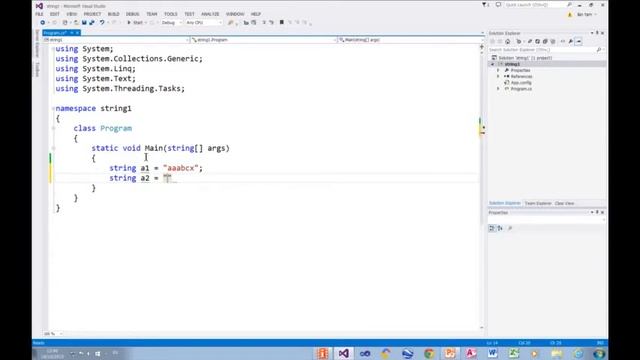
Task: Click the account warning triangle icon
Action: pos(570,14)
